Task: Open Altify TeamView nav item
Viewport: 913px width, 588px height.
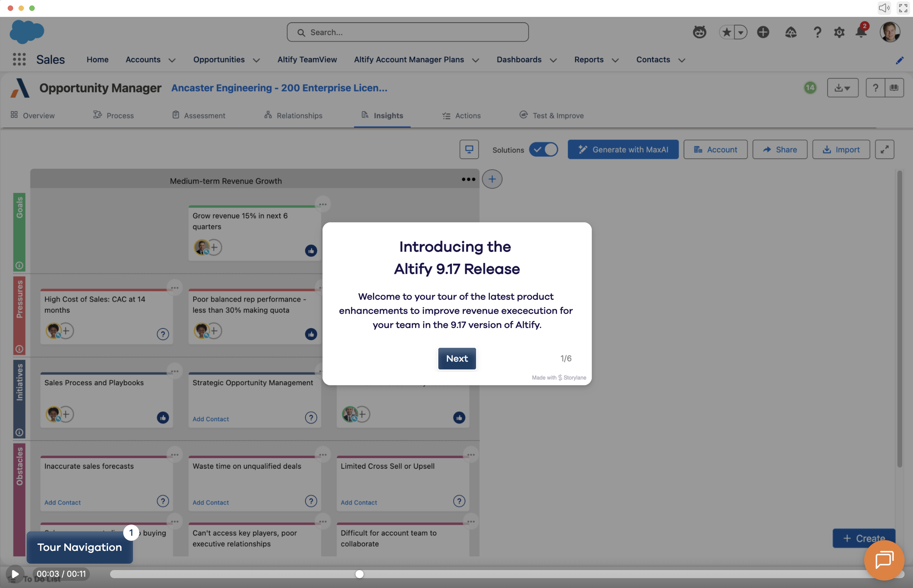Action: pyautogui.click(x=307, y=60)
